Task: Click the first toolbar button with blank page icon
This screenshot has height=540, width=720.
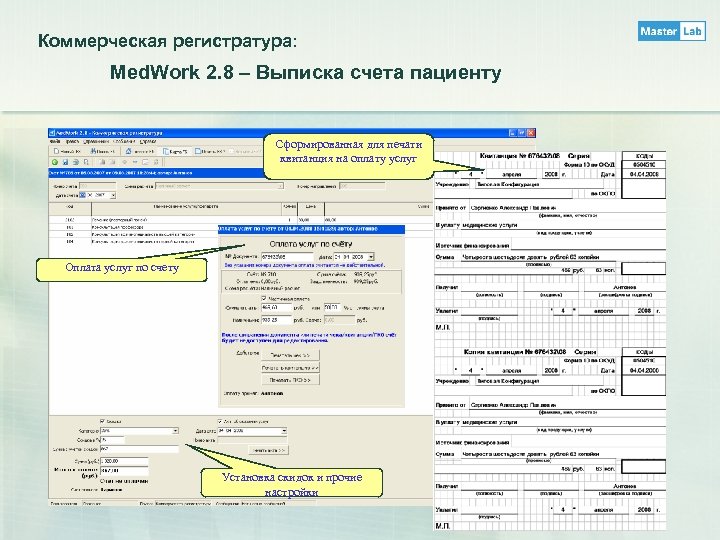Action: click(67, 151)
